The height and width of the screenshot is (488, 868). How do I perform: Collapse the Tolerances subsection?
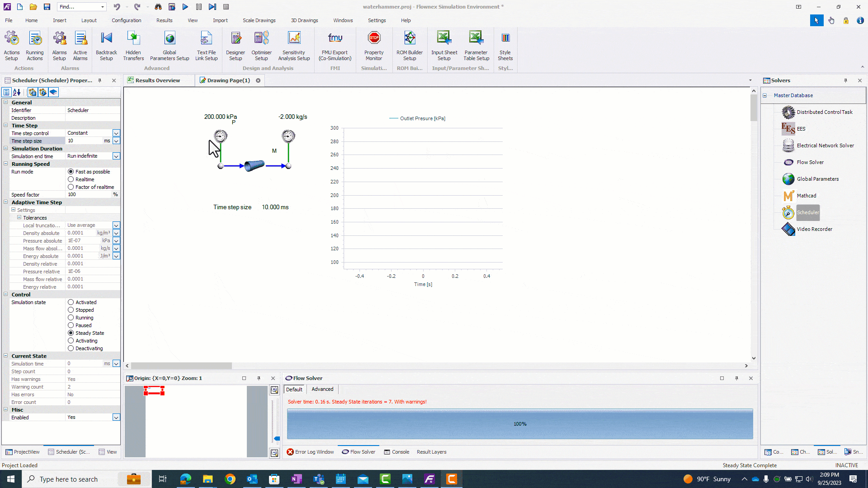point(19,217)
